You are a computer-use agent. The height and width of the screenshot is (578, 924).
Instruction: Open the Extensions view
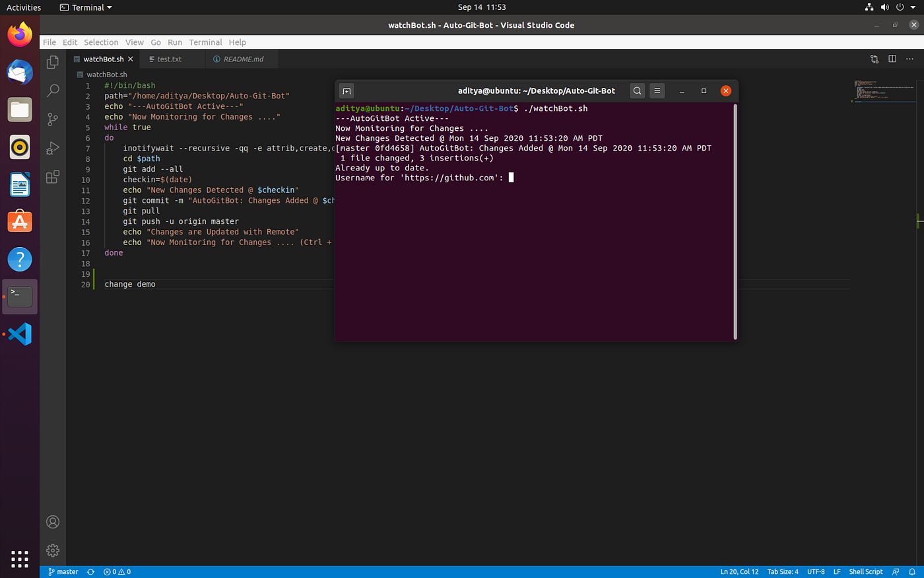(53, 177)
